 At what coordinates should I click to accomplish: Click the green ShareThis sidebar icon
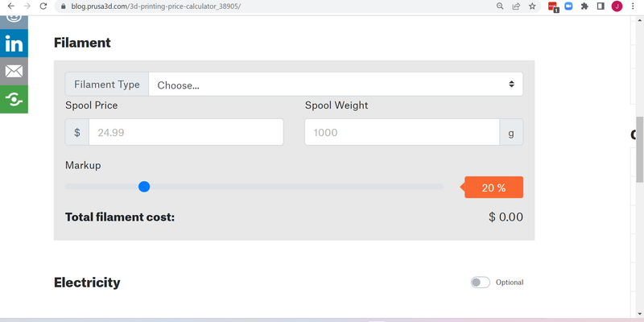(x=14, y=99)
